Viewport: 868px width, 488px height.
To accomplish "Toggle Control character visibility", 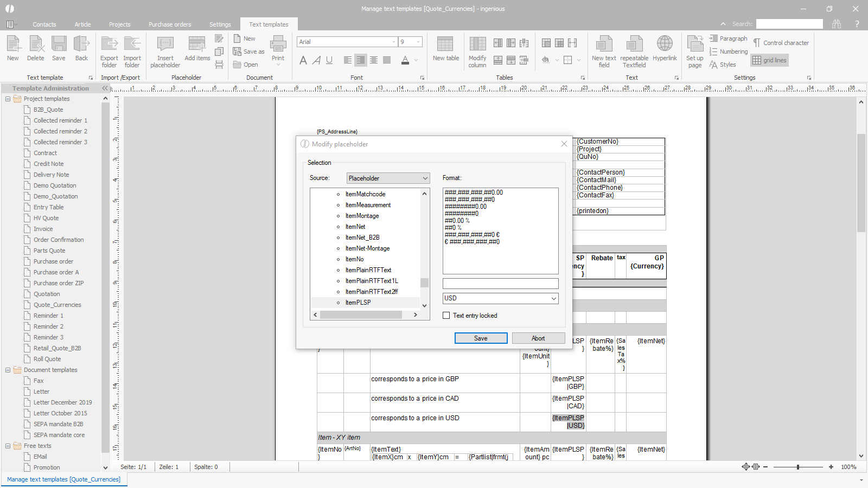I will pos(781,43).
